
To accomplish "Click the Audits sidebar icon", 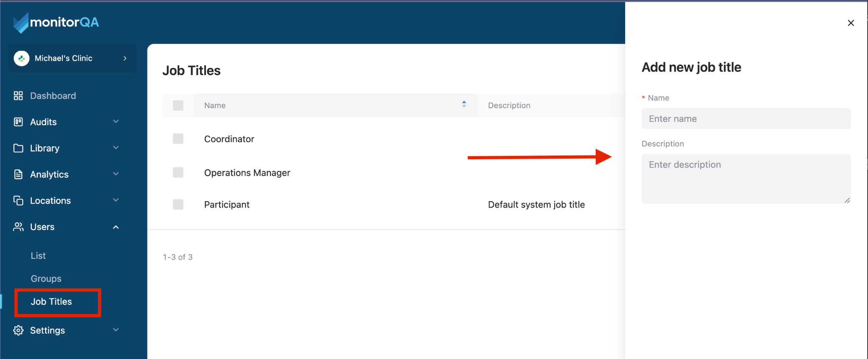I will [18, 122].
